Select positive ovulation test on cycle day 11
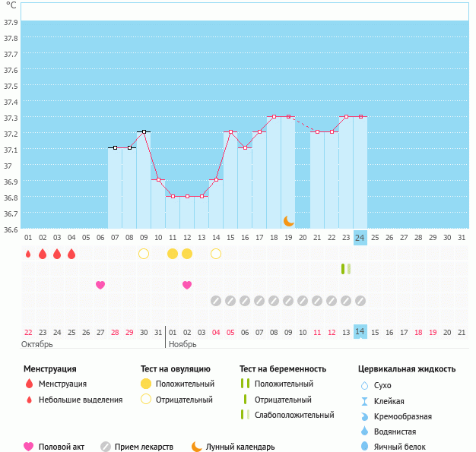Image resolution: width=476 pixels, height=452 pixels. 173,253
